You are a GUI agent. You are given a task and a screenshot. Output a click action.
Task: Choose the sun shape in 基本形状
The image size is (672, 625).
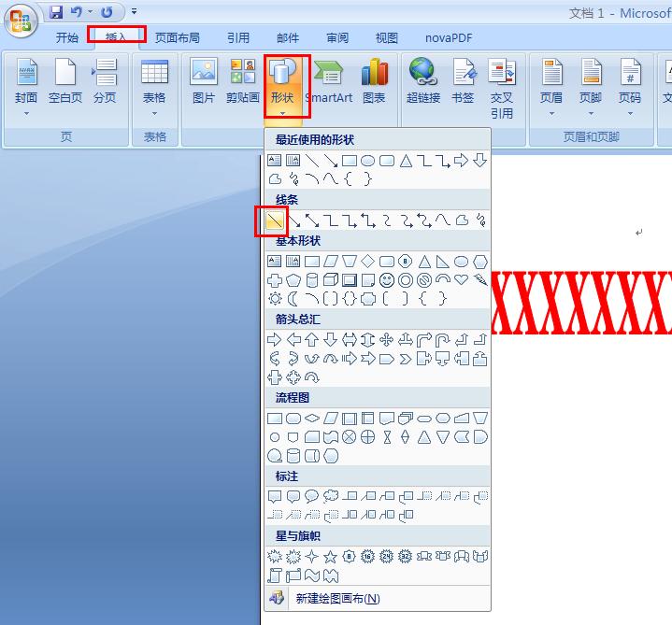point(274,299)
